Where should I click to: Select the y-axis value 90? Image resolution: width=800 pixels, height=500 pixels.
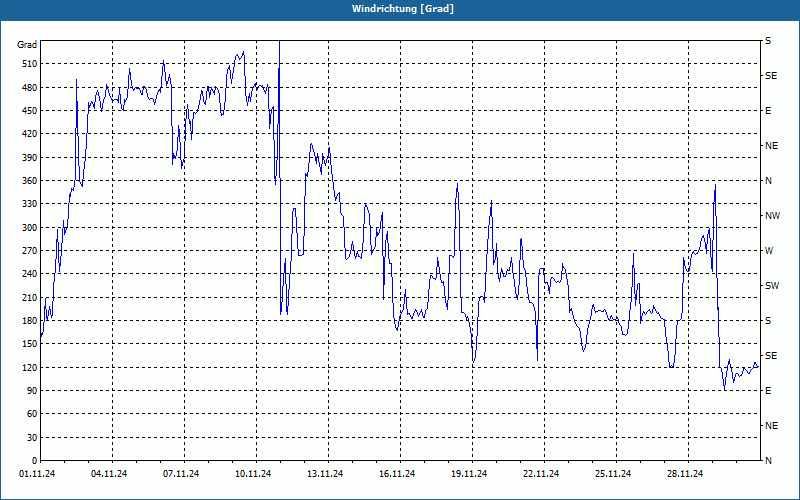coord(32,391)
